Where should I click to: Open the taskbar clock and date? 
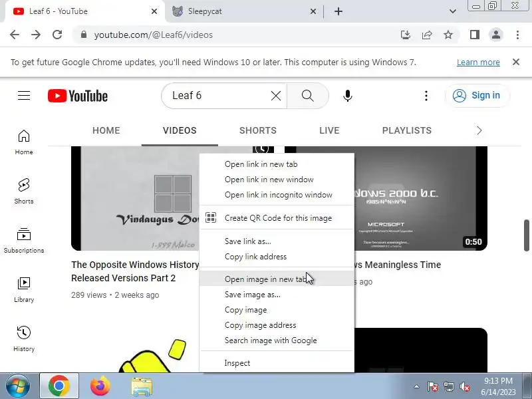tap(498, 386)
